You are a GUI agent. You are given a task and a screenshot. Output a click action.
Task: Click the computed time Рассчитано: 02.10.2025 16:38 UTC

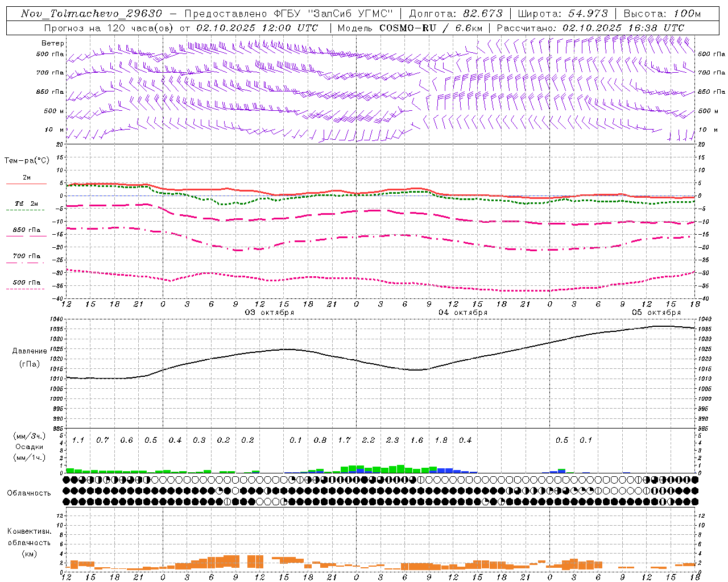(x=590, y=28)
